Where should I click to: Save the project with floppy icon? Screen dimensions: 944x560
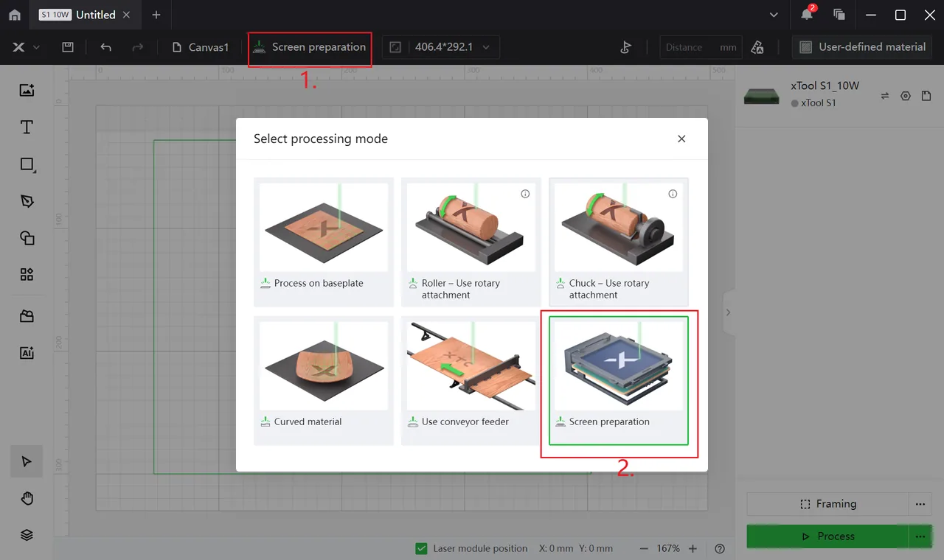tap(67, 47)
